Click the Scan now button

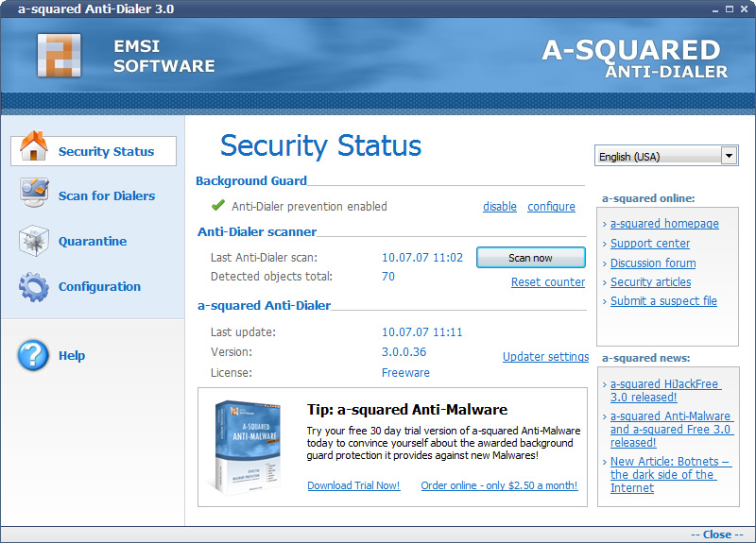pyautogui.click(x=530, y=258)
